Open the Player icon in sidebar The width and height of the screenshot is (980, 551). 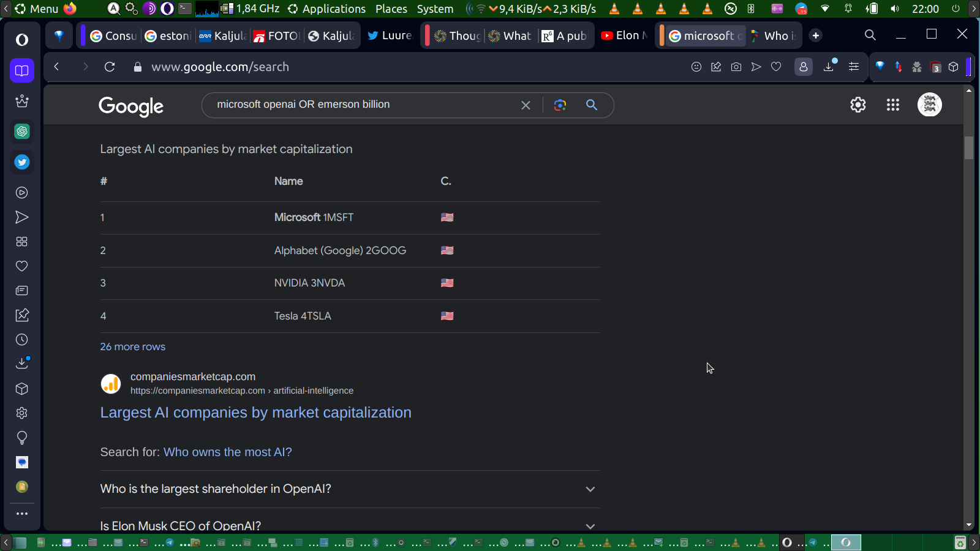22,193
